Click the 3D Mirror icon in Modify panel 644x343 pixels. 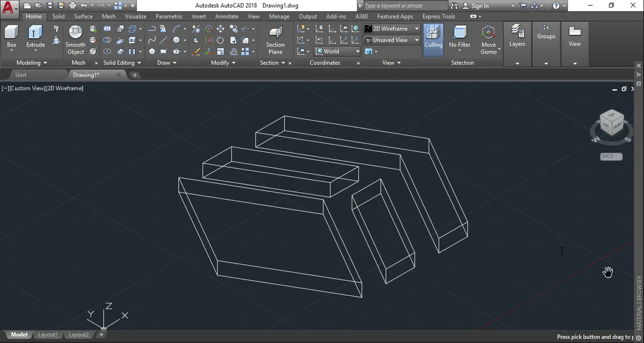(x=197, y=29)
